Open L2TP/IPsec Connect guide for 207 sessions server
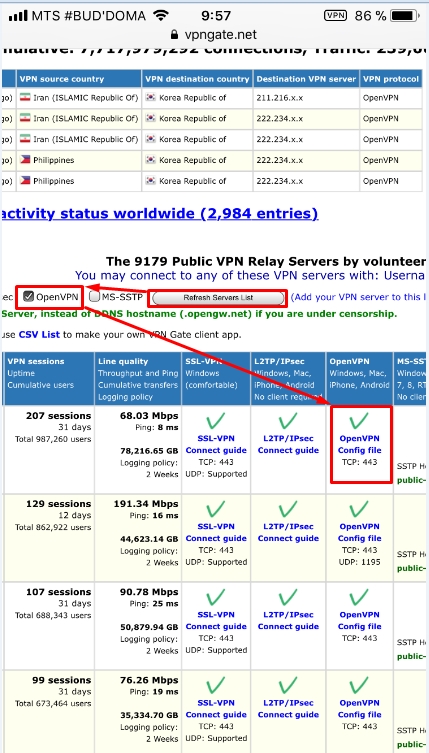The width and height of the screenshot is (429, 753). pyautogui.click(x=288, y=444)
